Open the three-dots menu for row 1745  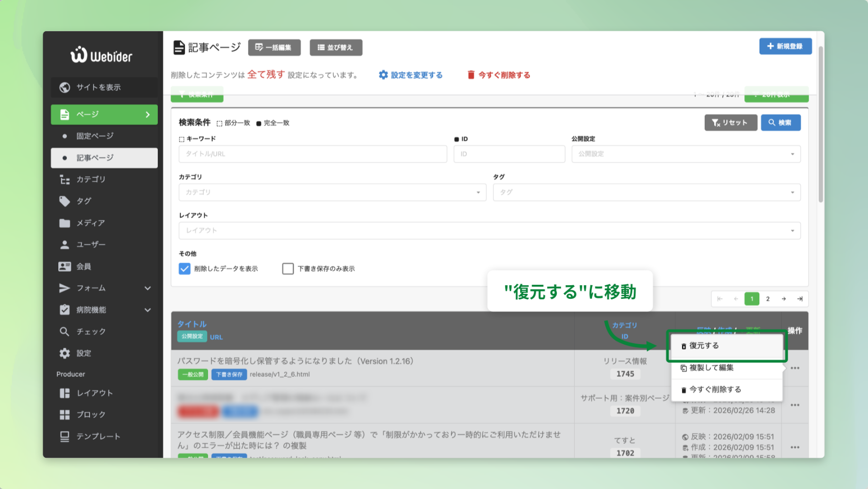pos(795,368)
